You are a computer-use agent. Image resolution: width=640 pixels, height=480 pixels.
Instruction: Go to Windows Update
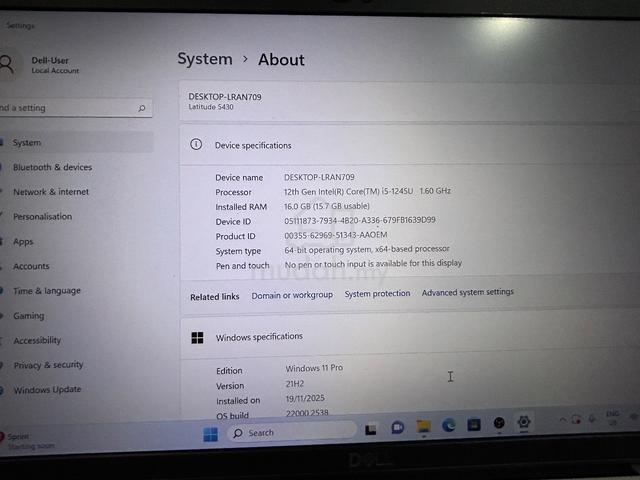(47, 390)
